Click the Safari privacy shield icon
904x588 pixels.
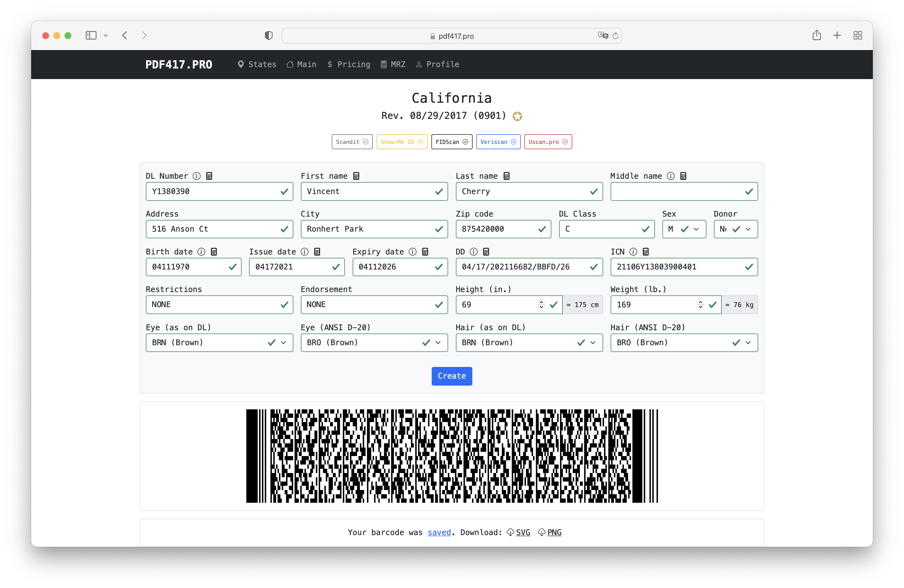coord(269,35)
